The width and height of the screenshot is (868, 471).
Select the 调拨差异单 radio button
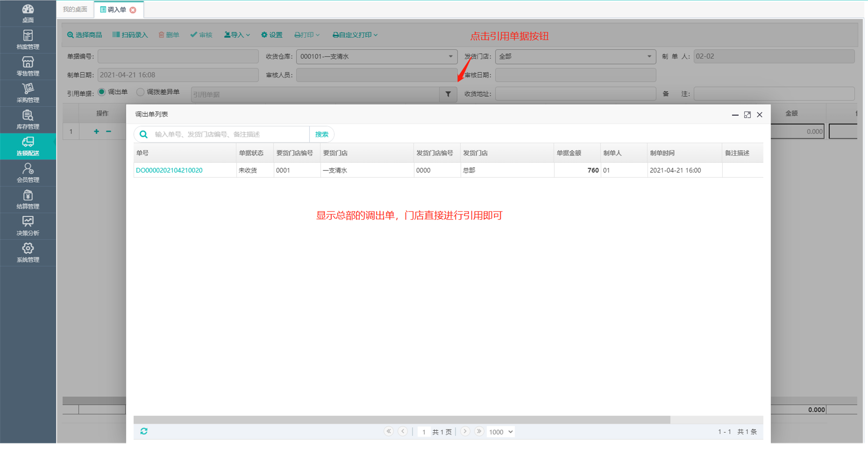[140, 92]
